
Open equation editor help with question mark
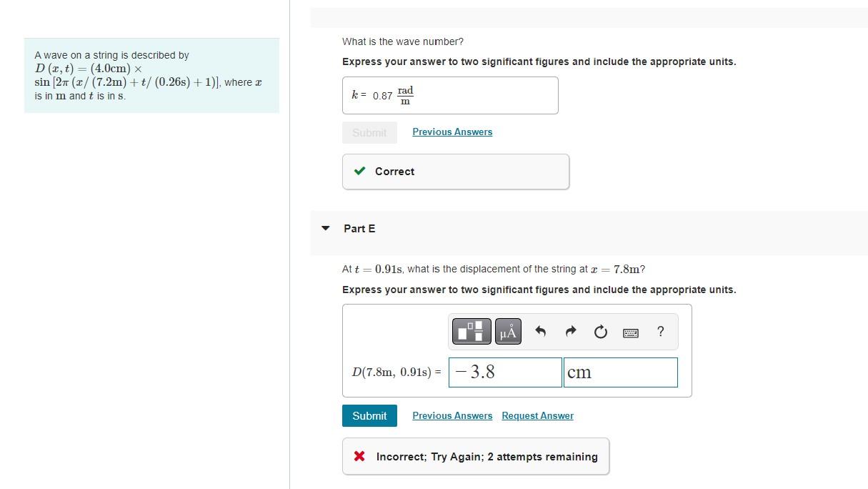click(x=659, y=331)
